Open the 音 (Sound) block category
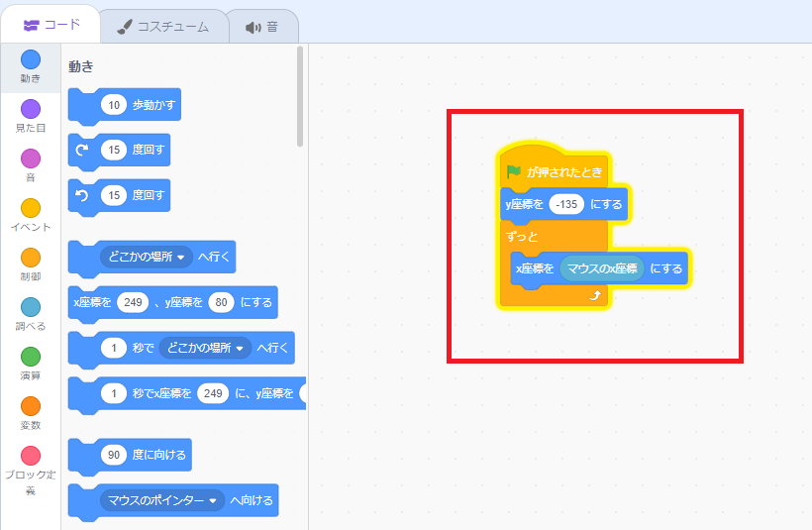This screenshot has height=530, width=812. (31, 159)
